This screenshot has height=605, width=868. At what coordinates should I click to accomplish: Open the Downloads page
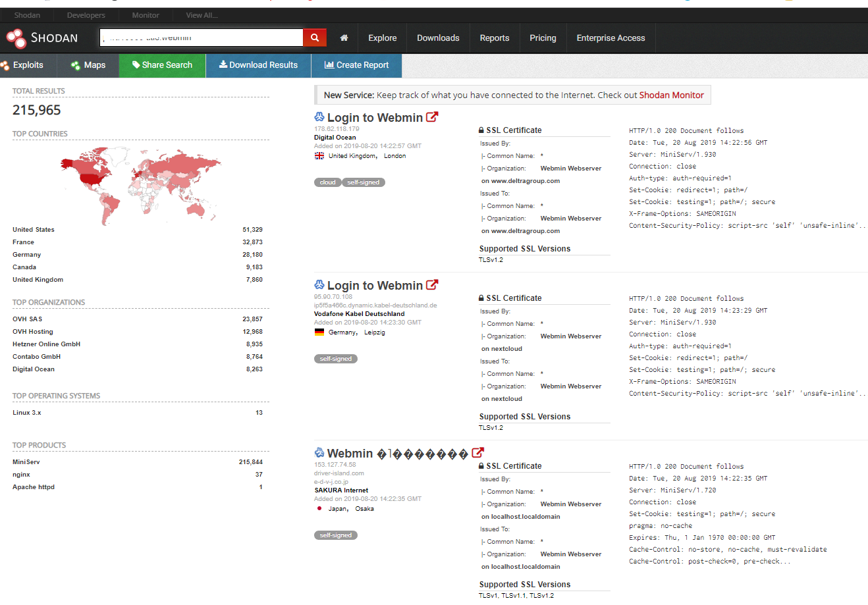(x=438, y=38)
